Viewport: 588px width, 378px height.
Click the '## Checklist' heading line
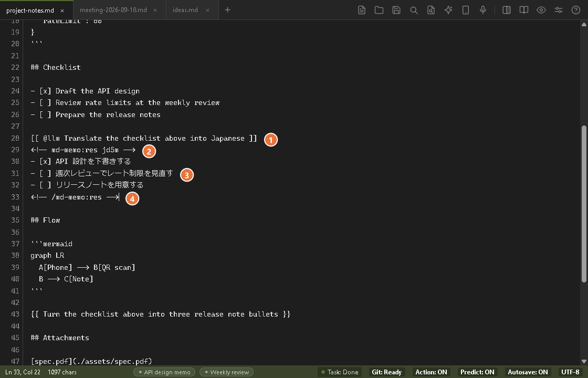tap(56, 67)
